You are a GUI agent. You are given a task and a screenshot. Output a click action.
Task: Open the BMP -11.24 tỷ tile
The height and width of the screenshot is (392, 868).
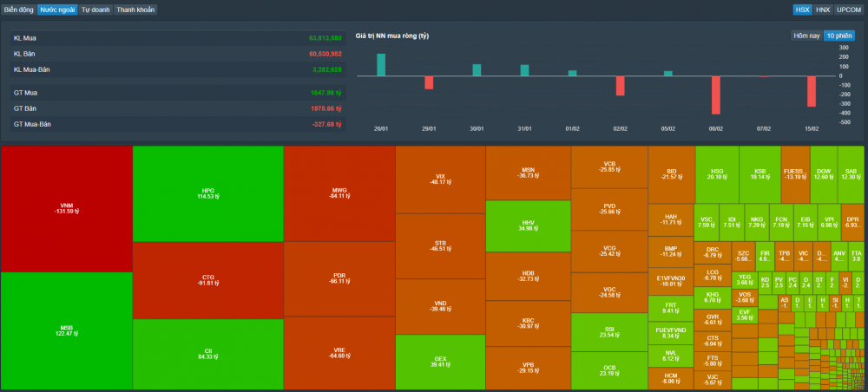click(670, 252)
